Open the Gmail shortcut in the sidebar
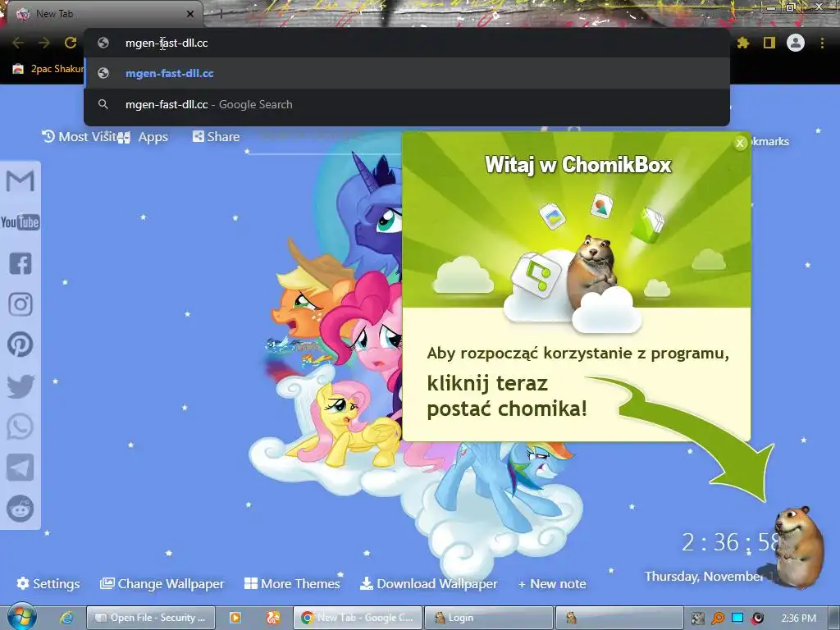 [x=21, y=180]
